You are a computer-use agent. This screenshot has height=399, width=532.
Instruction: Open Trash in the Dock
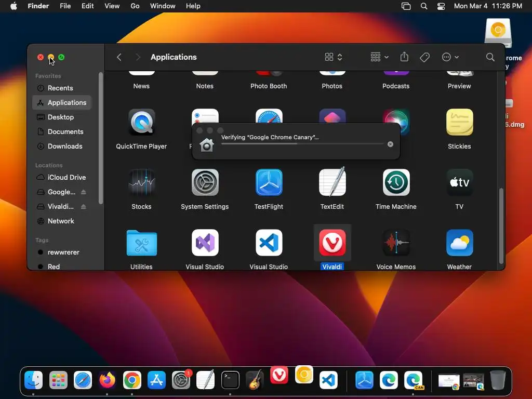[497, 380]
